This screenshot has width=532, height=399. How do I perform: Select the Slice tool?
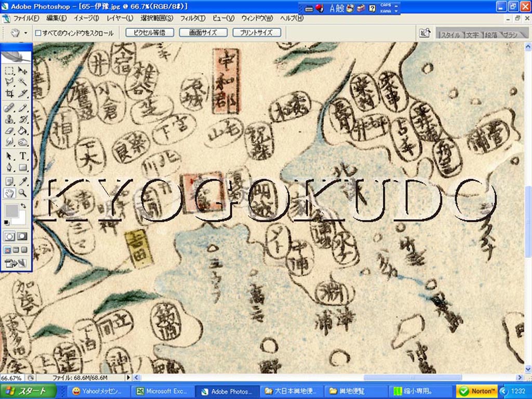[22, 93]
